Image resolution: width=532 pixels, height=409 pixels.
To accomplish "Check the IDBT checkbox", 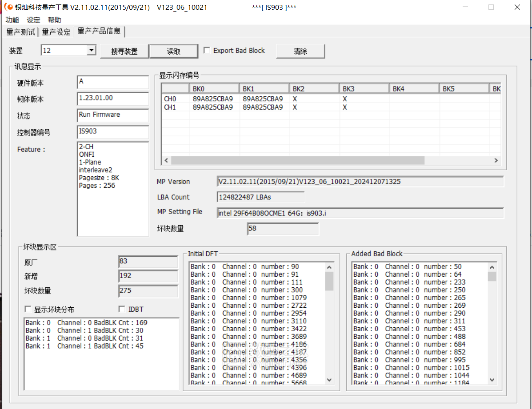I will pyautogui.click(x=122, y=309).
